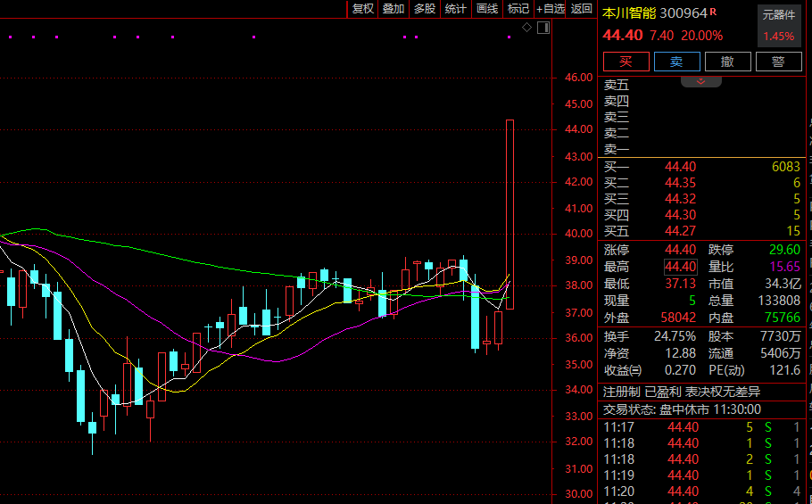Image resolution: width=812 pixels, height=504 pixels.
Task: Select the 买一 bid price 44.40 row
Action: pyautogui.click(x=680, y=167)
